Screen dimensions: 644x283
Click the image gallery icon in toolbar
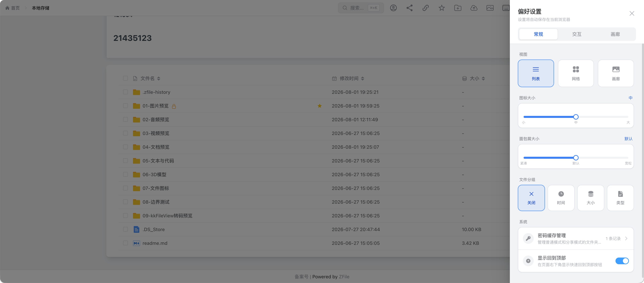pos(490,8)
